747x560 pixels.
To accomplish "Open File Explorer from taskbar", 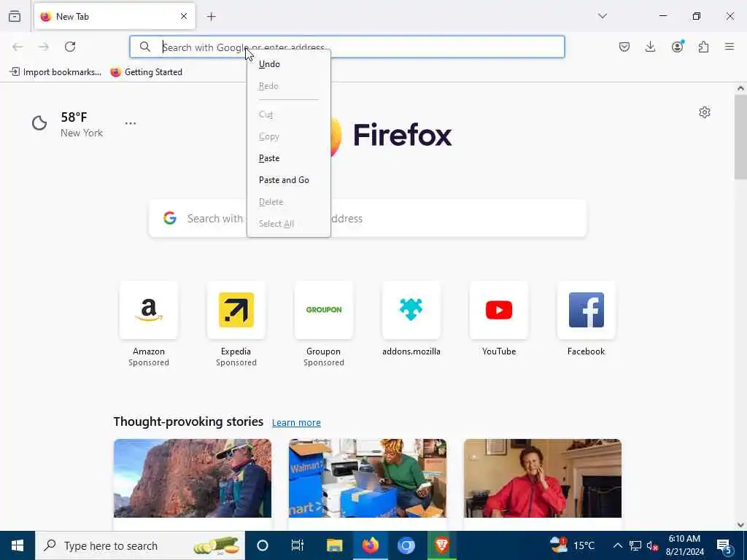I will (334, 545).
